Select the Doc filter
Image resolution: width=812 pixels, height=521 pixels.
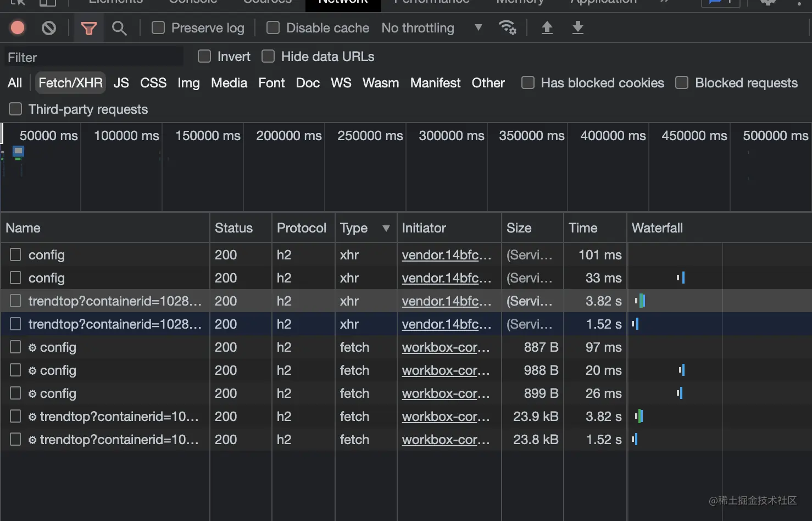(x=308, y=83)
